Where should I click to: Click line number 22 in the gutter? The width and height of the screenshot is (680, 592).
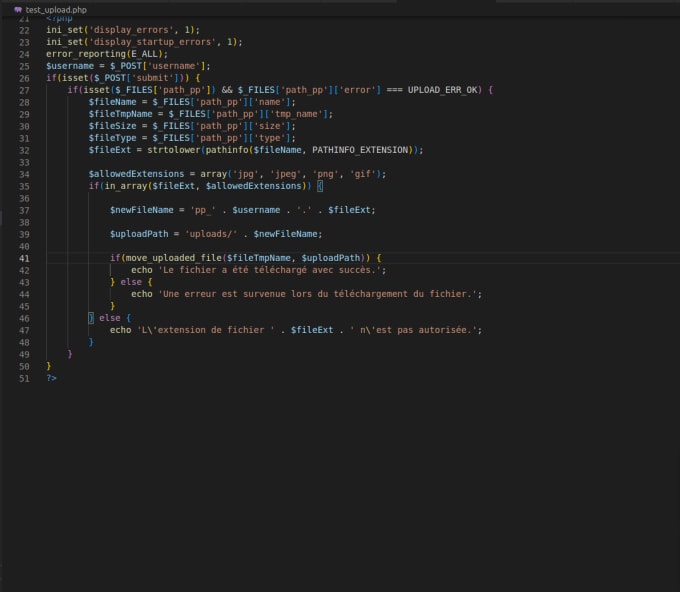coord(24,30)
